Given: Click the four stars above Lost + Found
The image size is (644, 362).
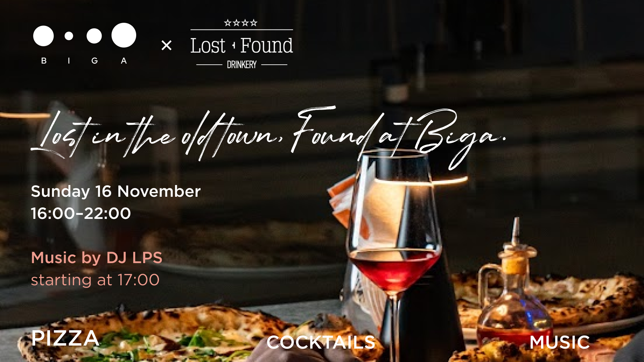Looking at the screenshot, I should (x=241, y=23).
